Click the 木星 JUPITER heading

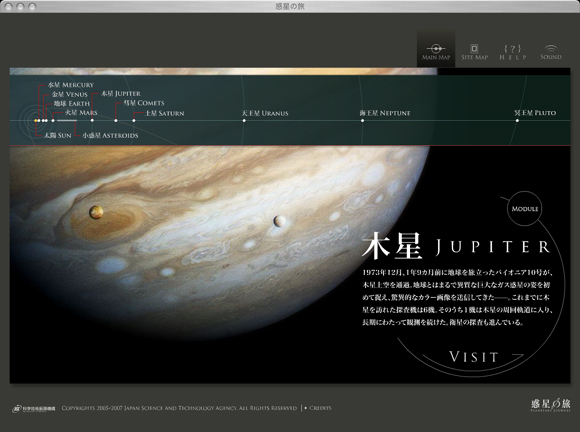456,246
